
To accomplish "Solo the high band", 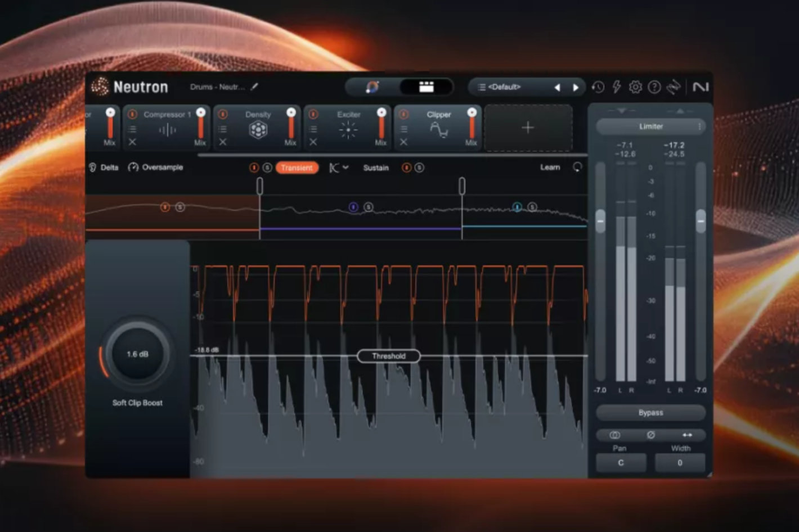I will (x=532, y=207).
